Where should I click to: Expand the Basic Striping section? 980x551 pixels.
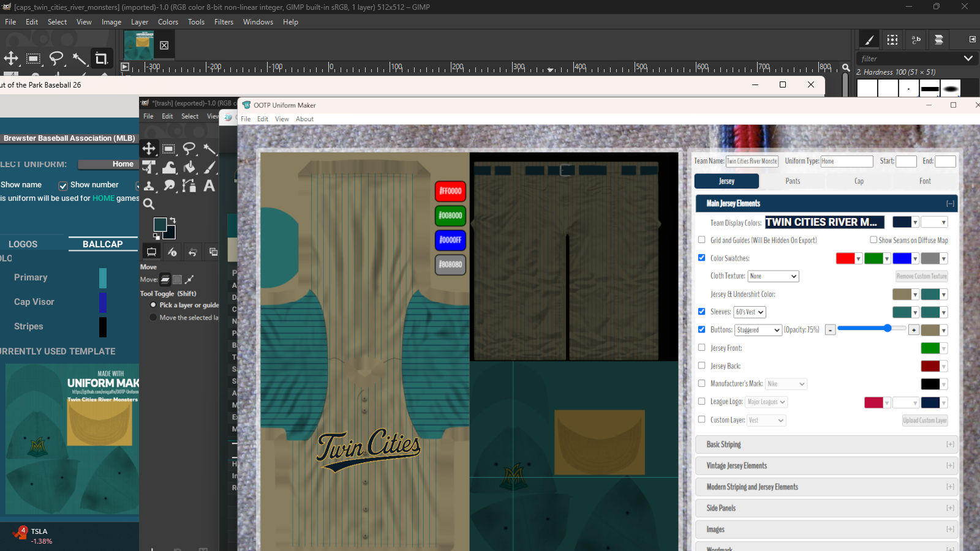click(826, 444)
